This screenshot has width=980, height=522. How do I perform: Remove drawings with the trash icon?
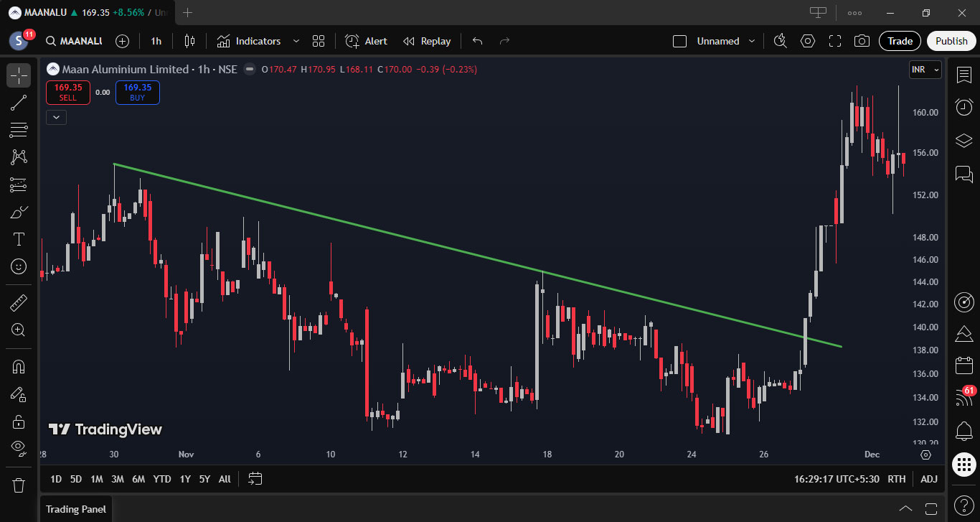click(19, 485)
